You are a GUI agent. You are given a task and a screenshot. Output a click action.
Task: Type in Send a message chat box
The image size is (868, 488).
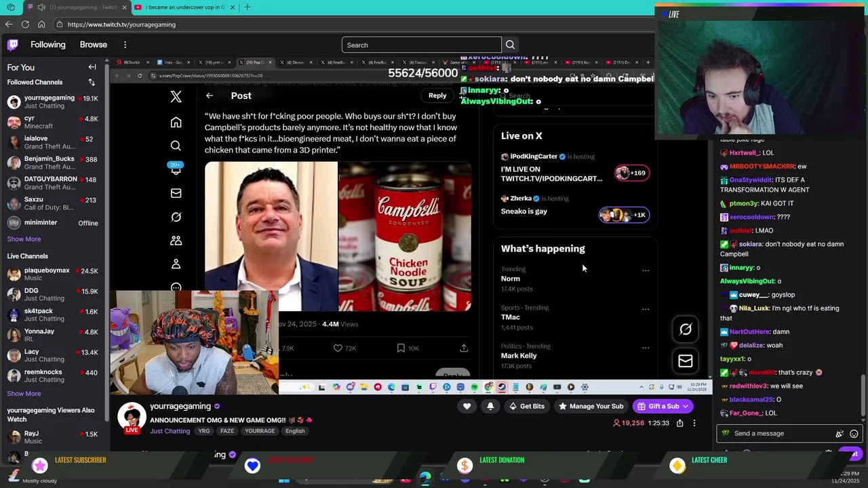[780, 434]
